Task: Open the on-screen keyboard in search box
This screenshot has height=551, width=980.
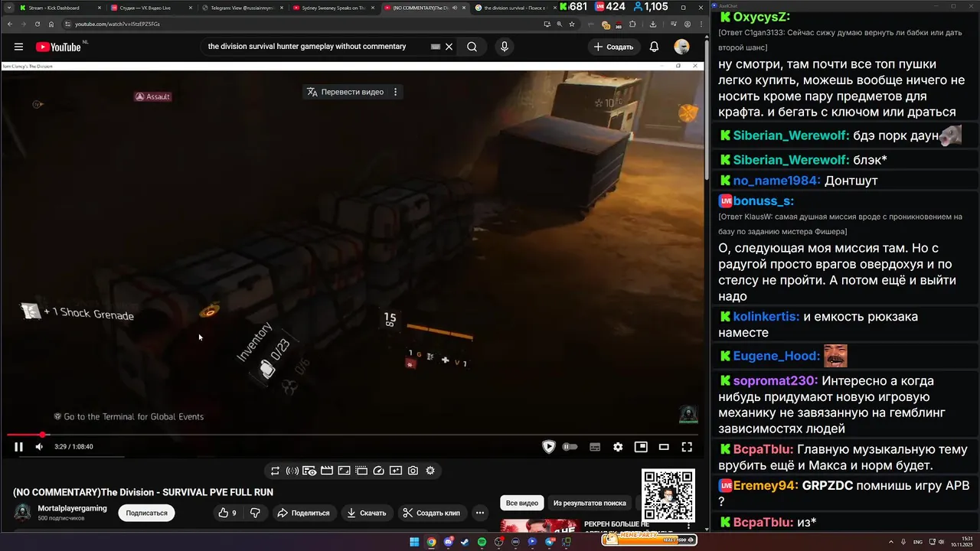Action: tap(436, 47)
